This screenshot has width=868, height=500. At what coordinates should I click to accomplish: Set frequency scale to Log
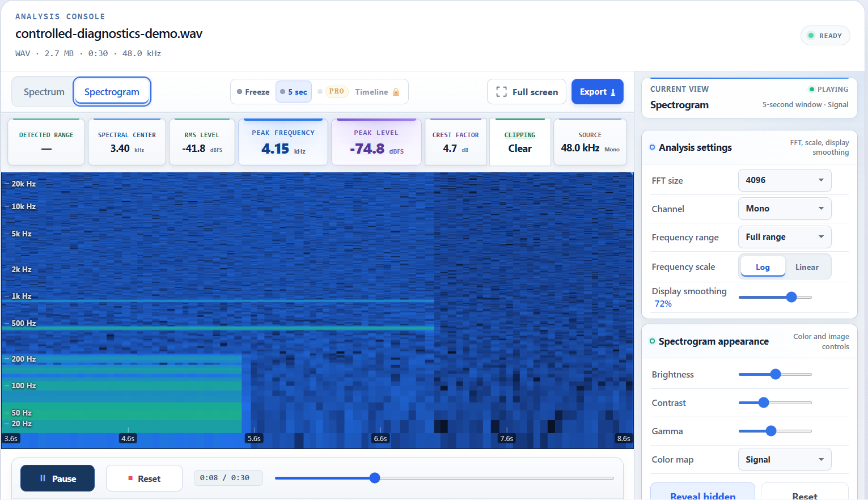click(763, 267)
